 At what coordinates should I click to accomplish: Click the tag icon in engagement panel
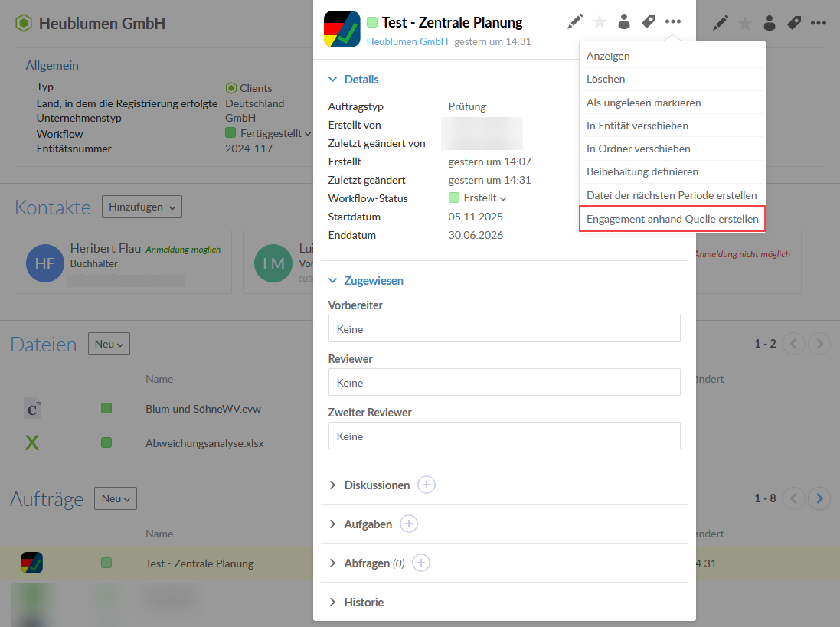tap(649, 22)
